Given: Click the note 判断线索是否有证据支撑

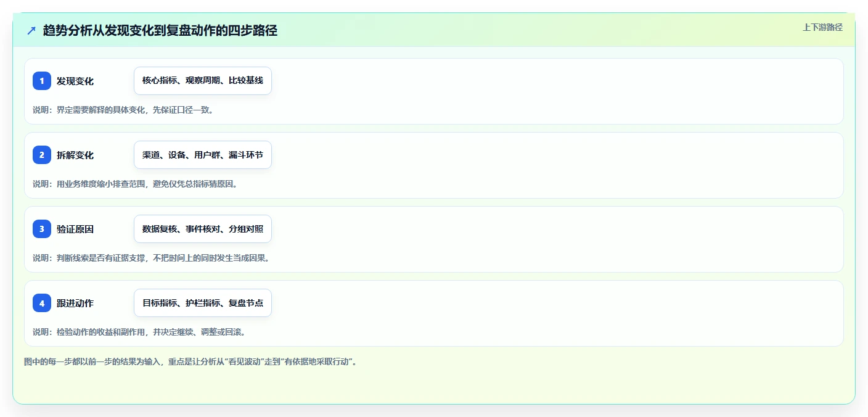Looking at the screenshot, I should (151, 258).
